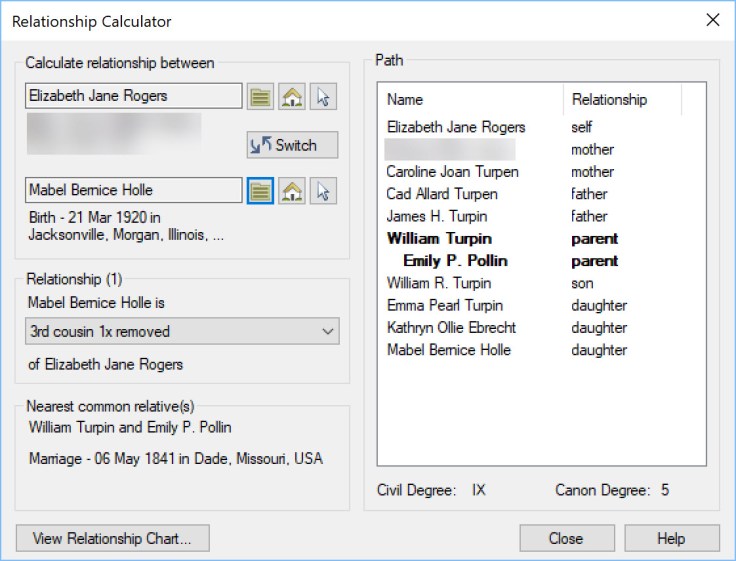Image resolution: width=736 pixels, height=561 pixels.
Task: Expand the 3rd cousin 1x removed dropdown
Action: coord(182,331)
